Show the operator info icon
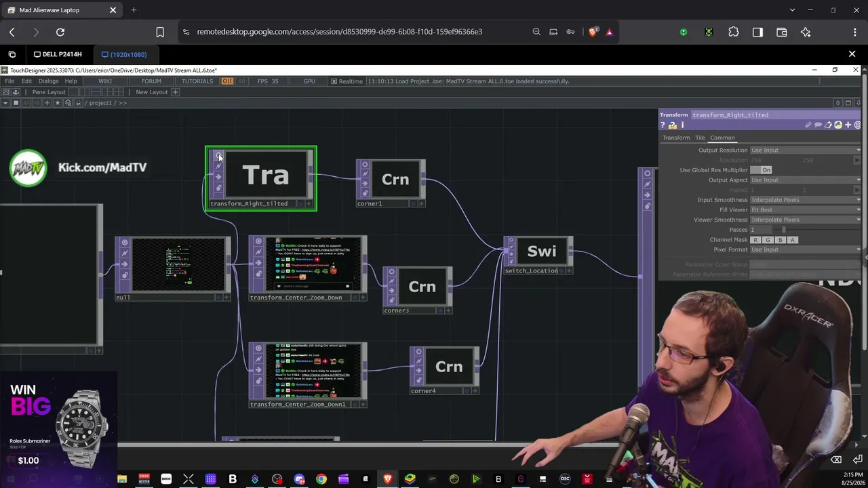This screenshot has height=488, width=868. click(682, 125)
